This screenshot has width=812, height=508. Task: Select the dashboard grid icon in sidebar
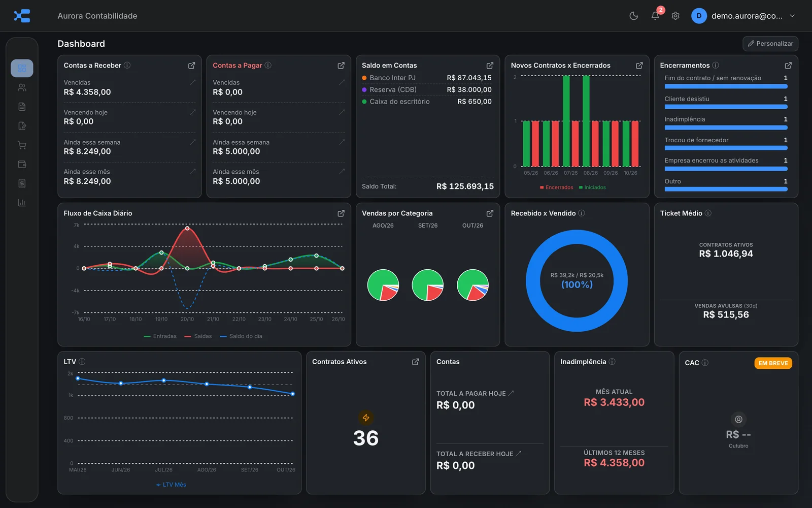pos(22,68)
